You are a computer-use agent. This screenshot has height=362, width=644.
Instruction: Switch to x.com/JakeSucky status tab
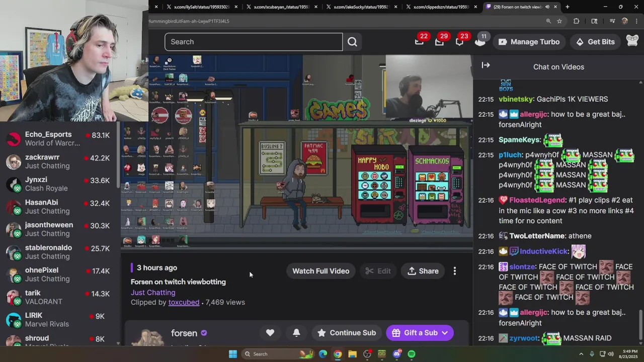tap(362, 7)
